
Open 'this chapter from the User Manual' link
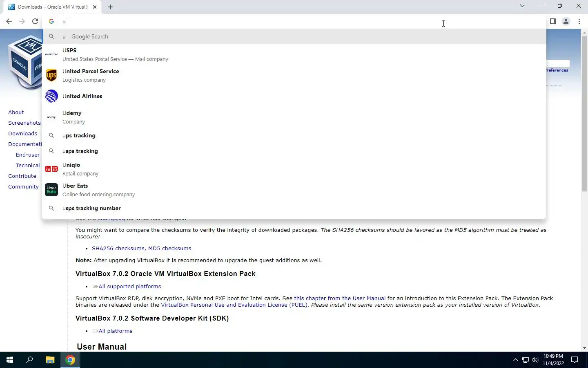(x=340, y=298)
